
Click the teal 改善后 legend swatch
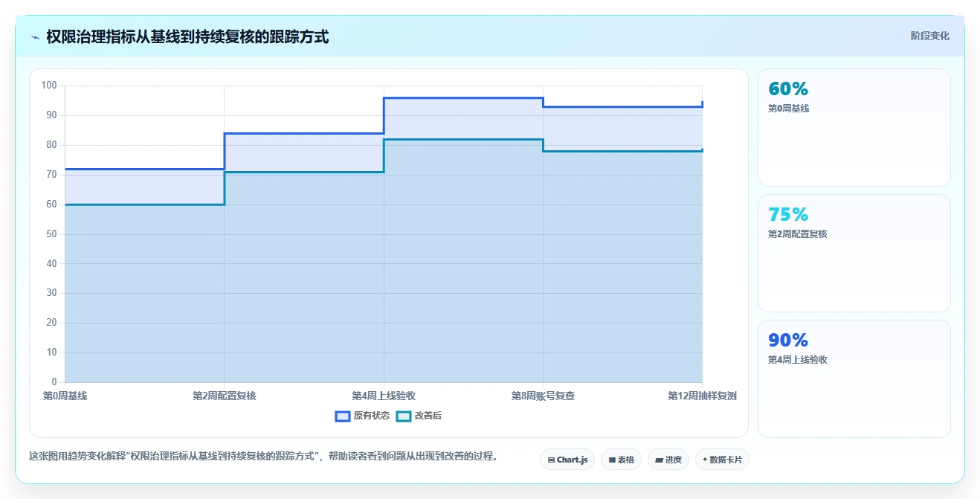tap(404, 416)
